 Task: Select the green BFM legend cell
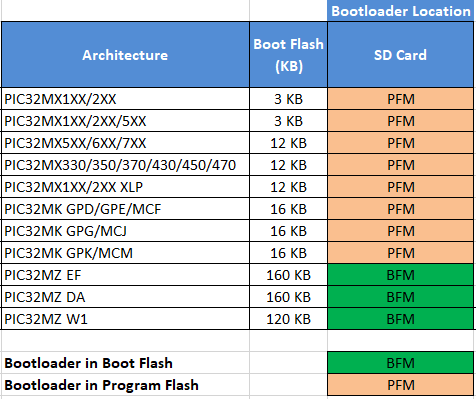tap(400, 363)
